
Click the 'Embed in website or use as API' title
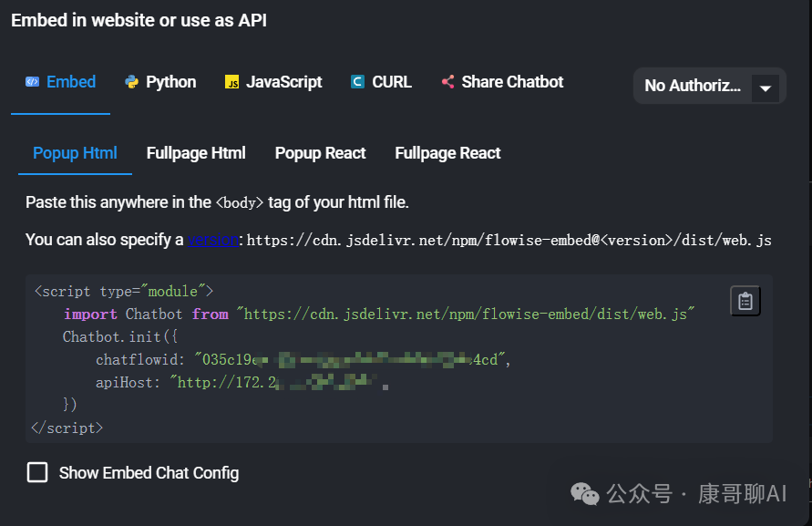(x=139, y=20)
